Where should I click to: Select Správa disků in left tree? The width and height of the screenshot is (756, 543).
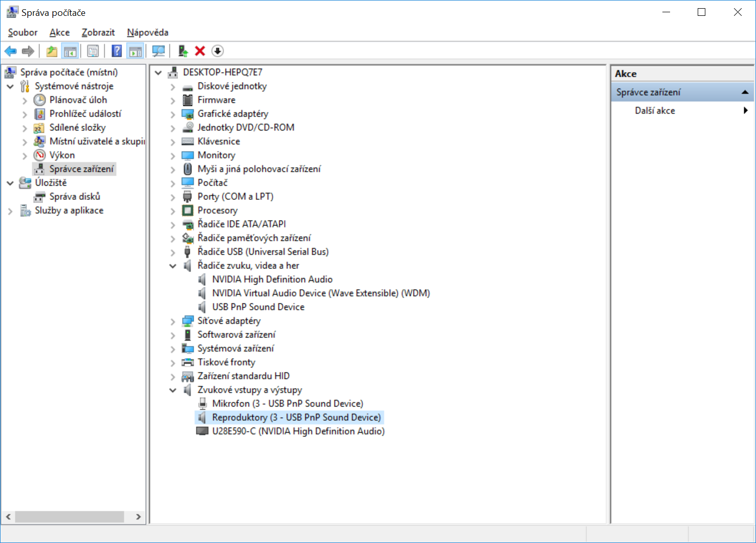coord(75,196)
